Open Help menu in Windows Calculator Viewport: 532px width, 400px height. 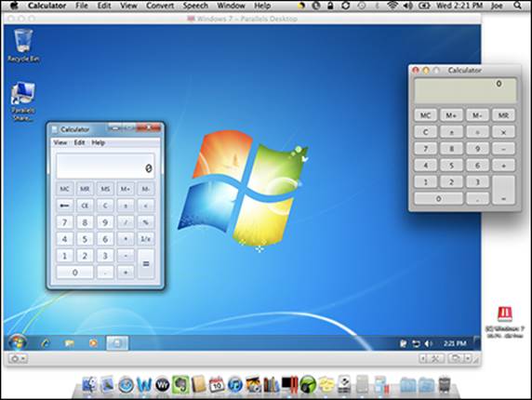coord(98,143)
